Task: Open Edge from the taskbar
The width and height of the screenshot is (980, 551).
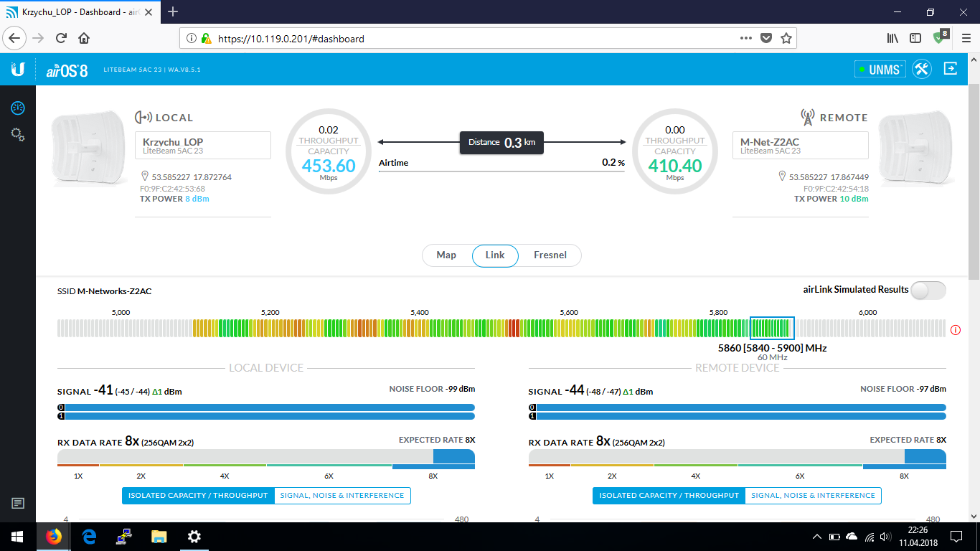Action: point(89,537)
